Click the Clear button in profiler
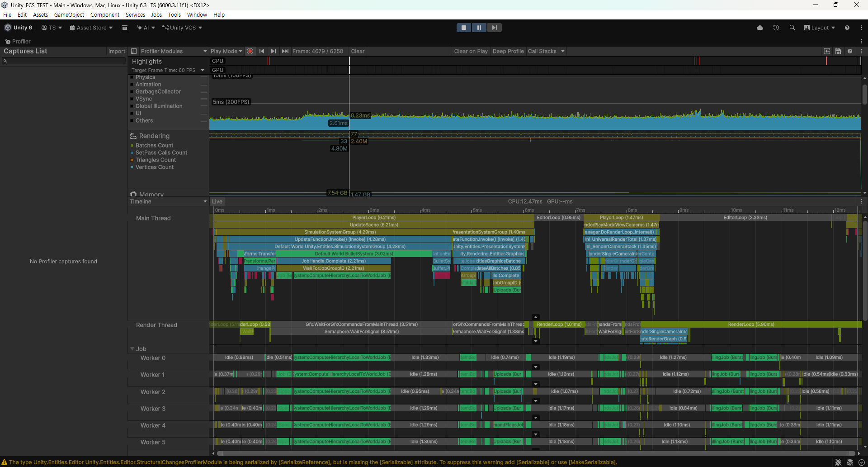Screen dimensions: 868x467 coord(358,51)
